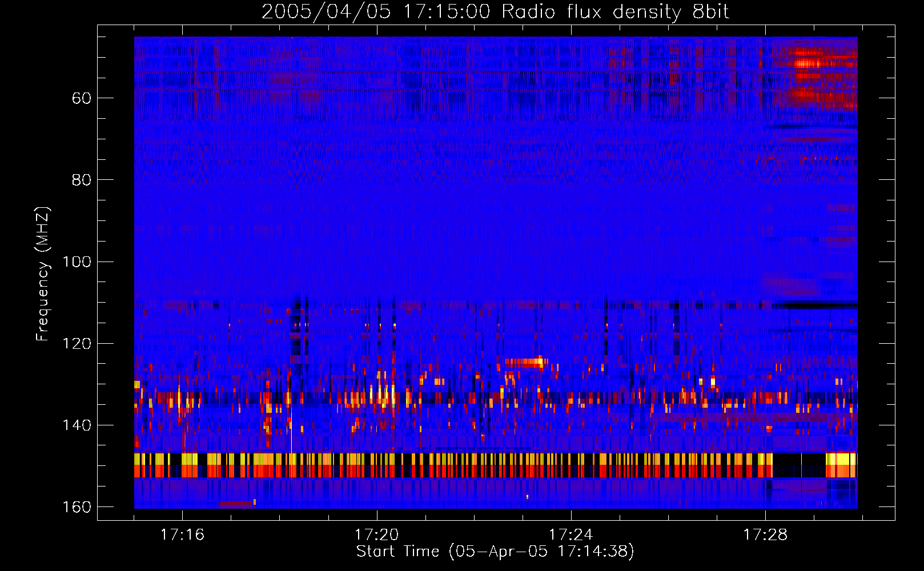Click the small red bar near 159 MHz at 17:17
This screenshot has width=924, height=571.
point(236,503)
